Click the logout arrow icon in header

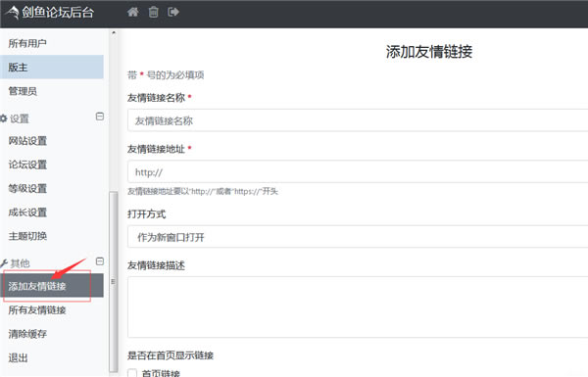[173, 12]
